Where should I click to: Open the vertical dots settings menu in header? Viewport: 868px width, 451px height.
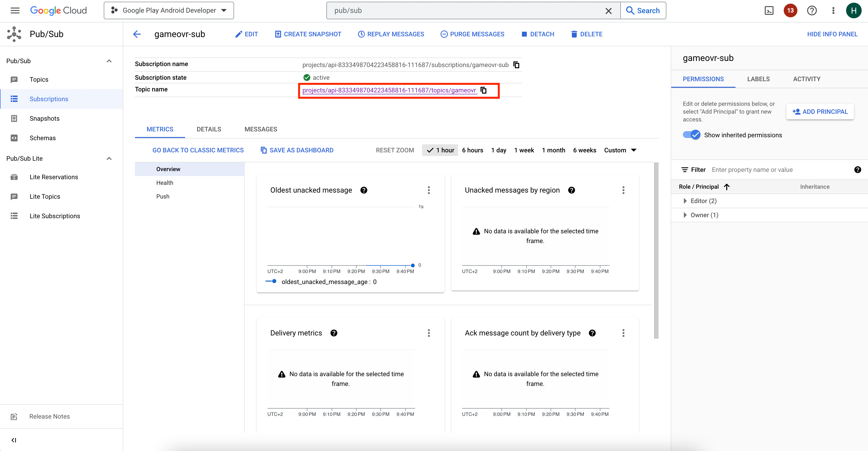833,10
